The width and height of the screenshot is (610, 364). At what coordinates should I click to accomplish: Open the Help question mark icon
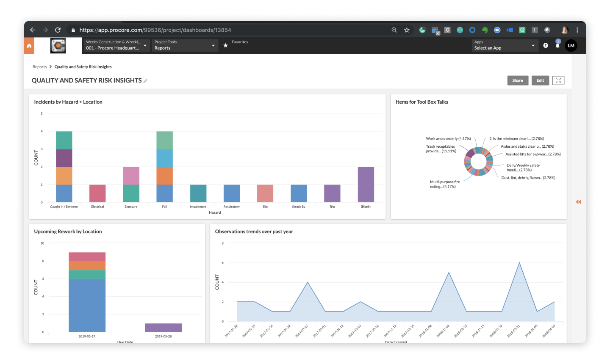[545, 45]
